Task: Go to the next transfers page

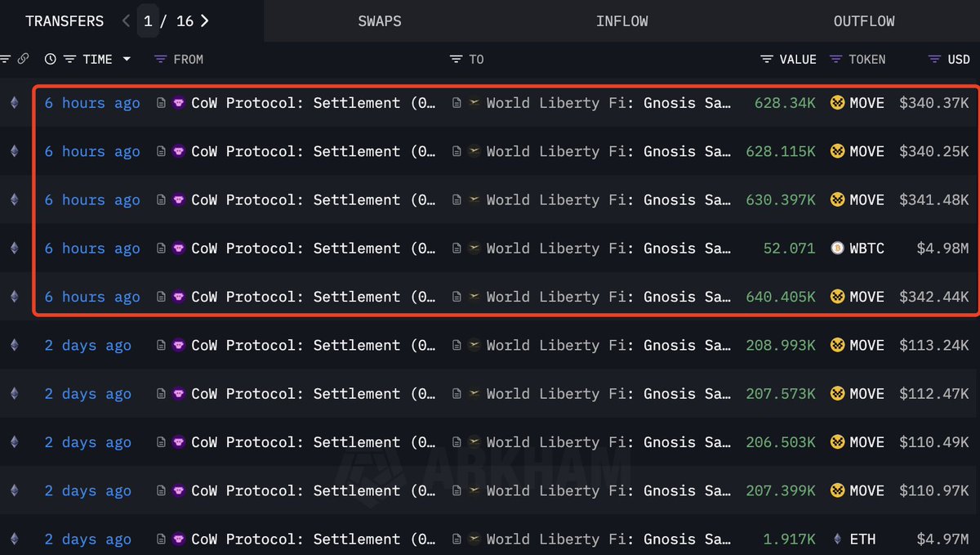Action: (x=205, y=21)
